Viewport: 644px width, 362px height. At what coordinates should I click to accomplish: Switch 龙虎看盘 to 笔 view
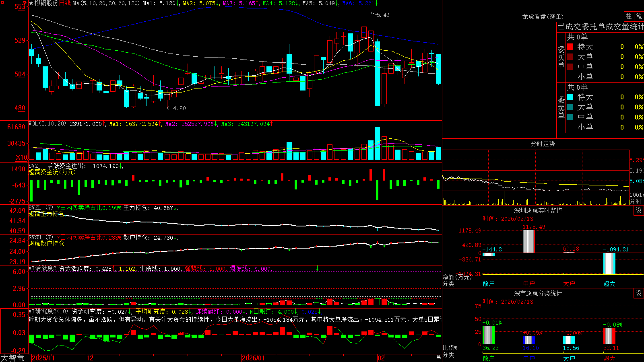[639, 16]
